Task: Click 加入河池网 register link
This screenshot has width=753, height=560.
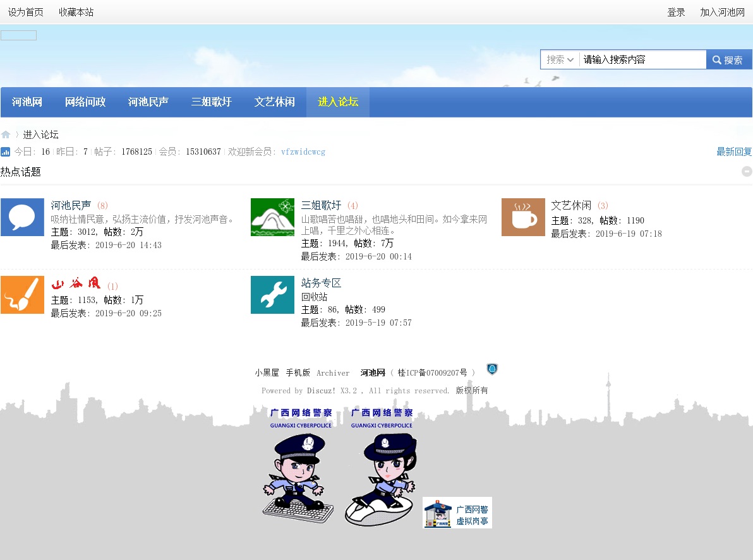Action: (722, 13)
